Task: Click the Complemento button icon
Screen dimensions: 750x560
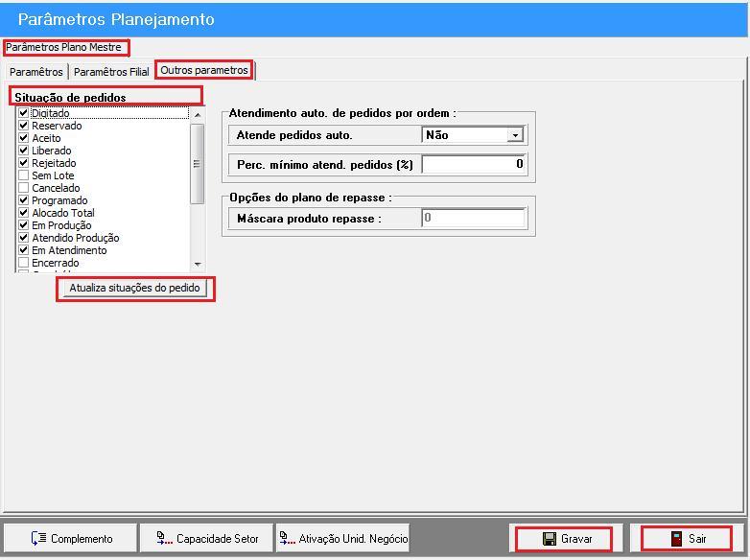Action: (x=38, y=539)
